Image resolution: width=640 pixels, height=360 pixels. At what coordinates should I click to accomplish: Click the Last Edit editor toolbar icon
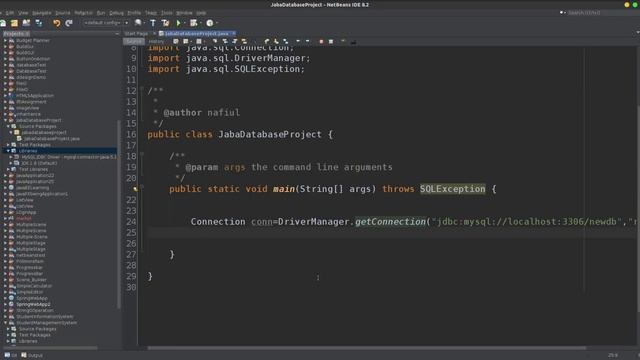tap(176, 41)
